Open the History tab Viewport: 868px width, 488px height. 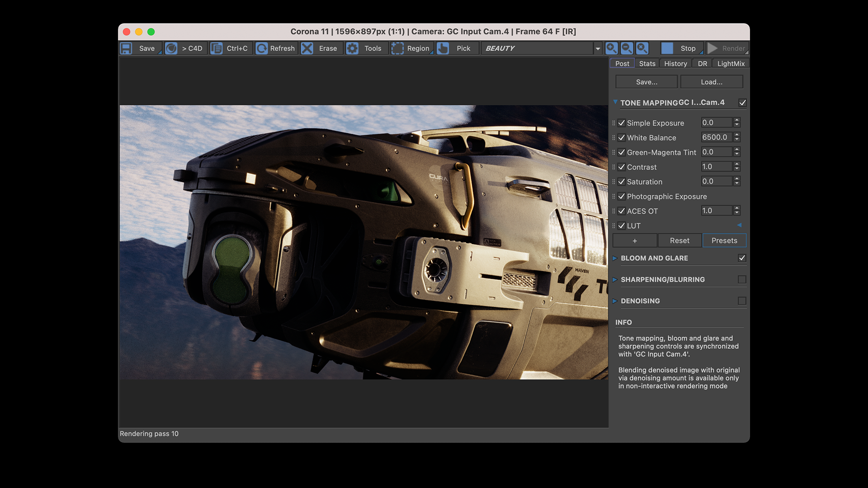(675, 63)
